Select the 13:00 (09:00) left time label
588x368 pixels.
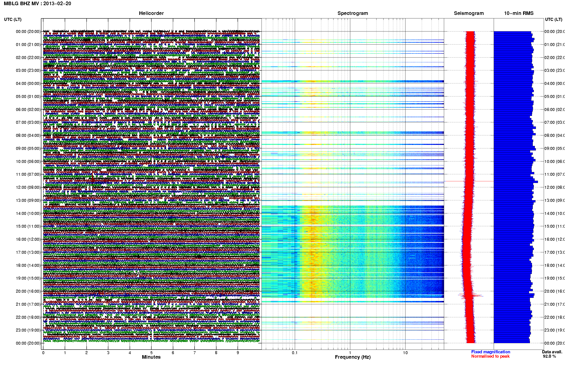[28, 200]
